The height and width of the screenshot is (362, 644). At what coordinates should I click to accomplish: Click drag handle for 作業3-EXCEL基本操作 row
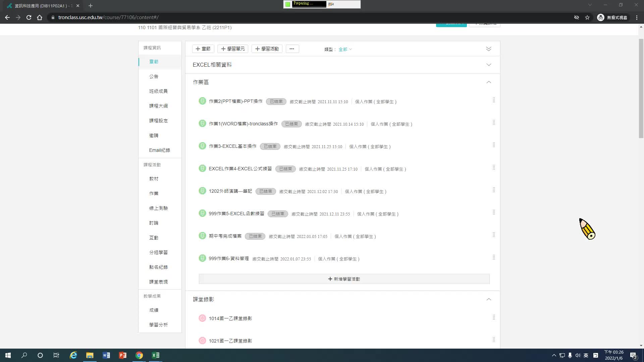pyautogui.click(x=494, y=145)
